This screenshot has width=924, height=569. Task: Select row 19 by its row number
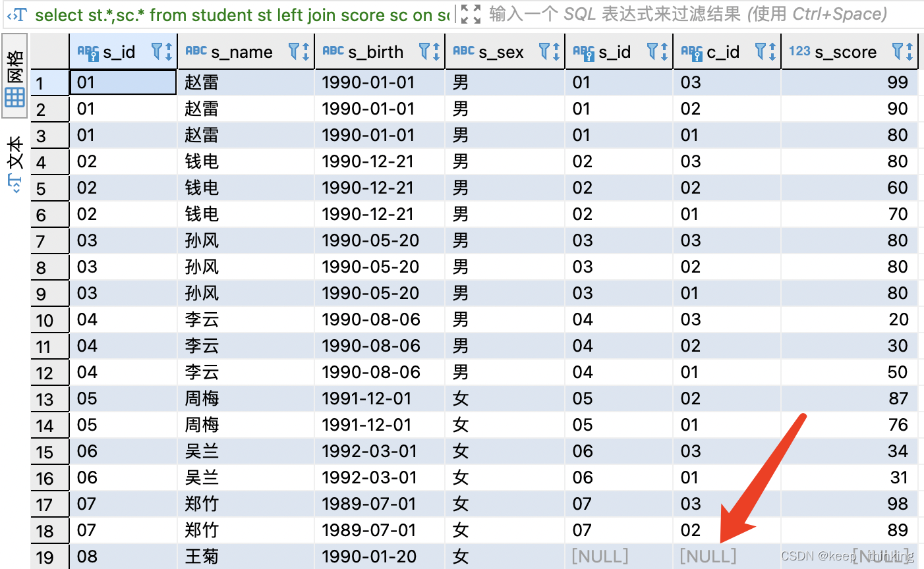click(50, 557)
